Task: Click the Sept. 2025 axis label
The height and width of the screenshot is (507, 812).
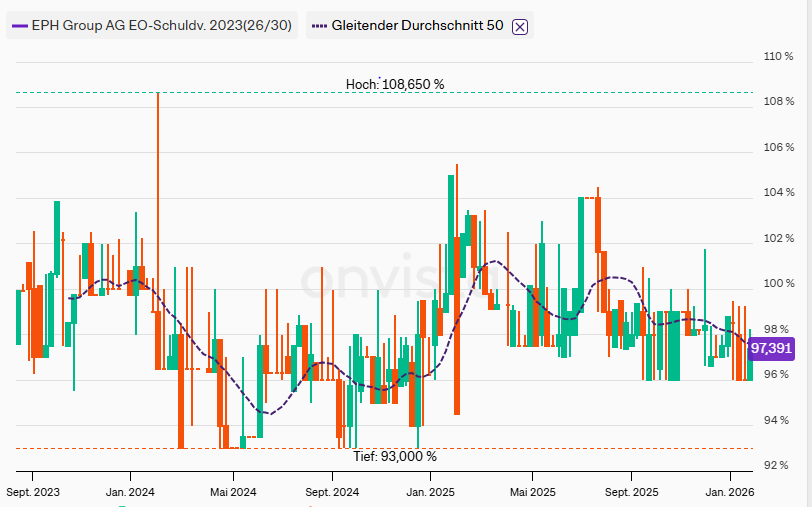Action: tap(632, 492)
